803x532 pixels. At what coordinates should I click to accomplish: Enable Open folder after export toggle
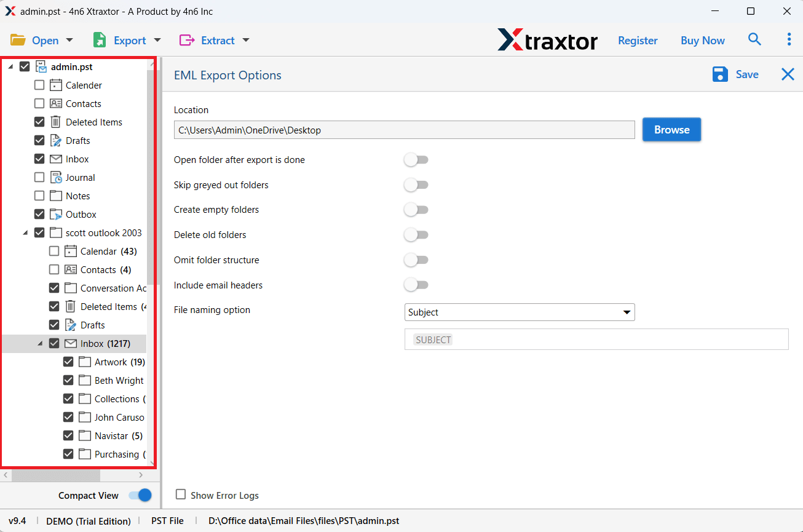[416, 160]
